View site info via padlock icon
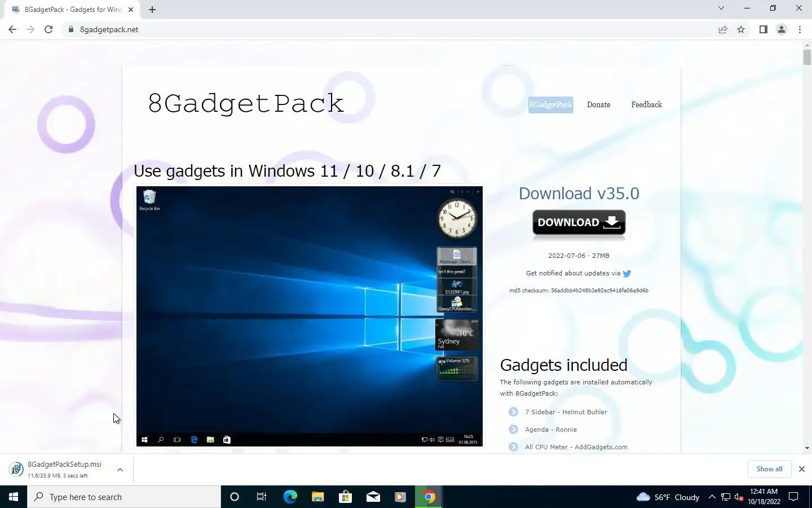 [71, 29]
